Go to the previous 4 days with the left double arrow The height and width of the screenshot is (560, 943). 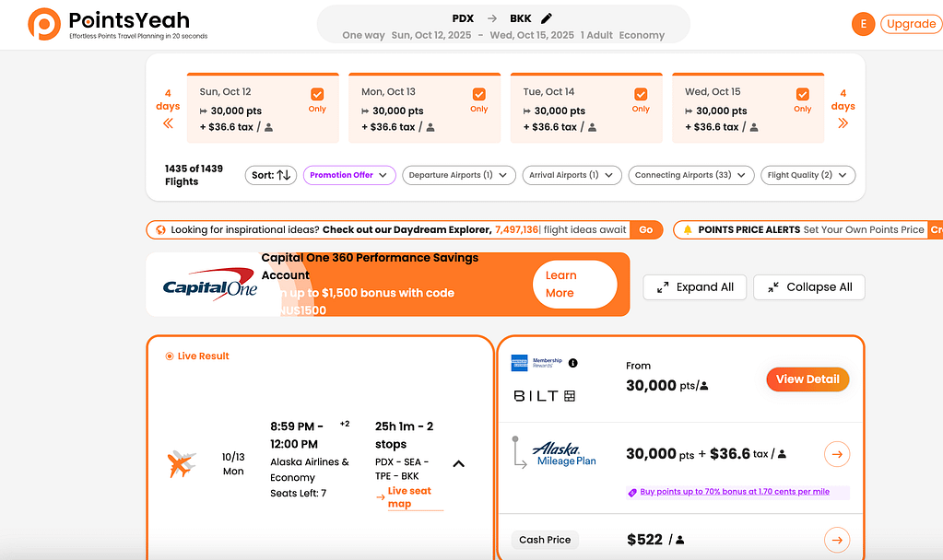tap(168, 122)
